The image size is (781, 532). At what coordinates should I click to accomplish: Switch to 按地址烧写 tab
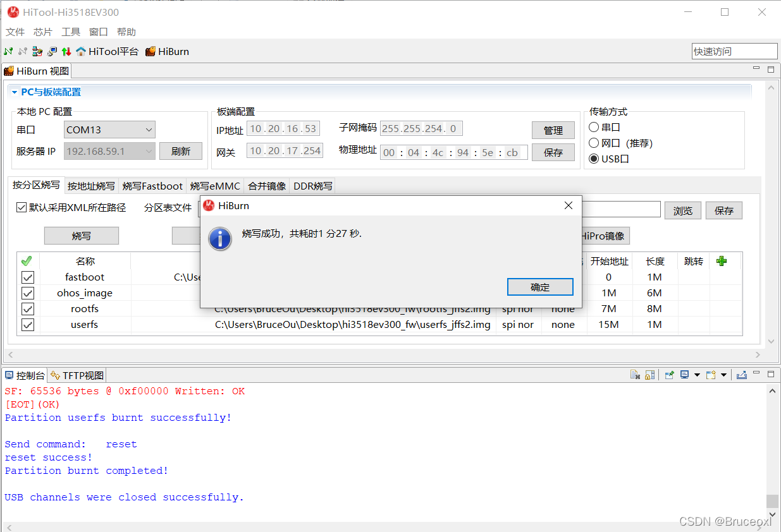click(92, 186)
